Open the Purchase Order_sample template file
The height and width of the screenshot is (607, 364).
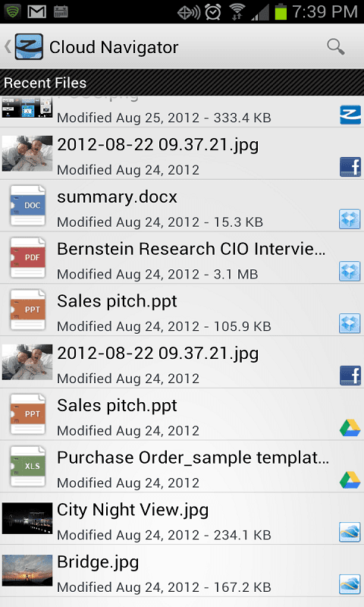182,467
